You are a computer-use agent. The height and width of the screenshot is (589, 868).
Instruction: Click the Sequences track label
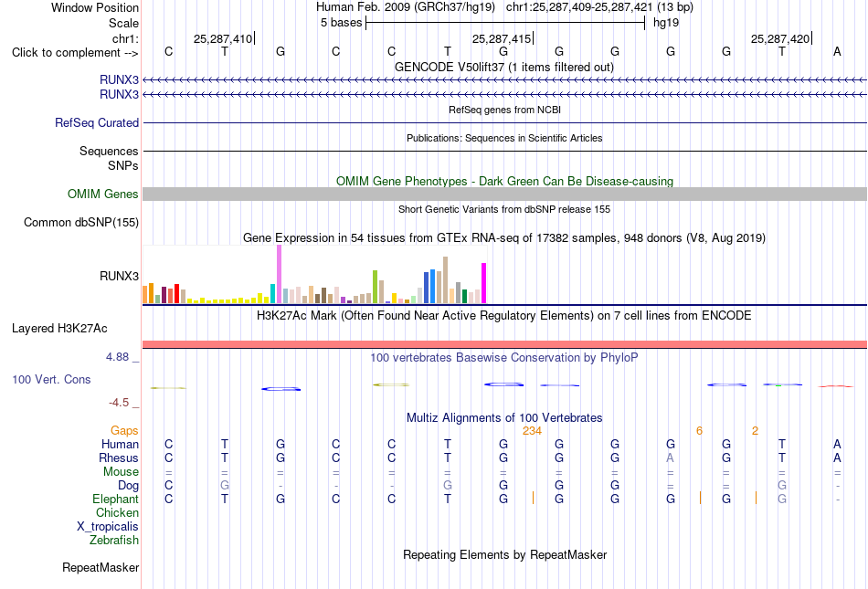click(x=109, y=151)
